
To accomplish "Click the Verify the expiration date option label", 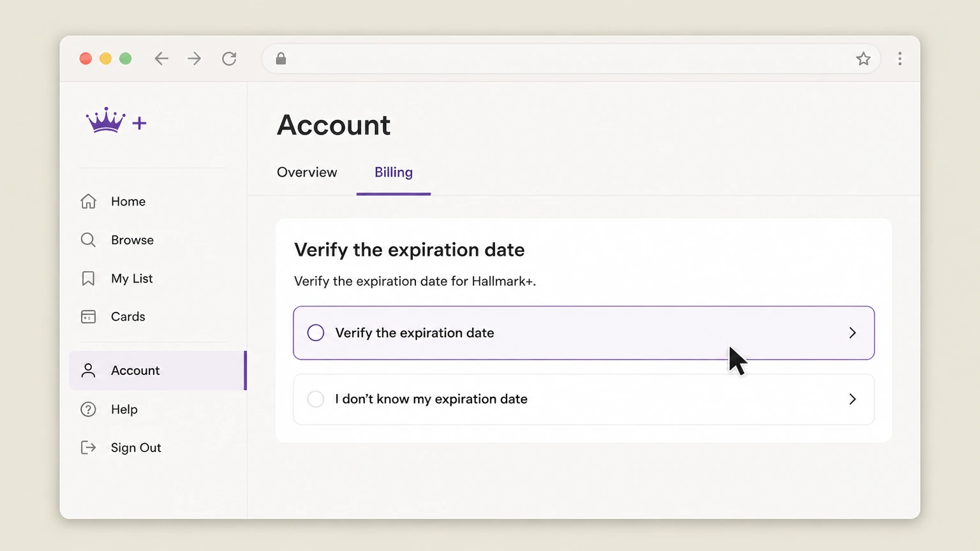I will coord(415,333).
